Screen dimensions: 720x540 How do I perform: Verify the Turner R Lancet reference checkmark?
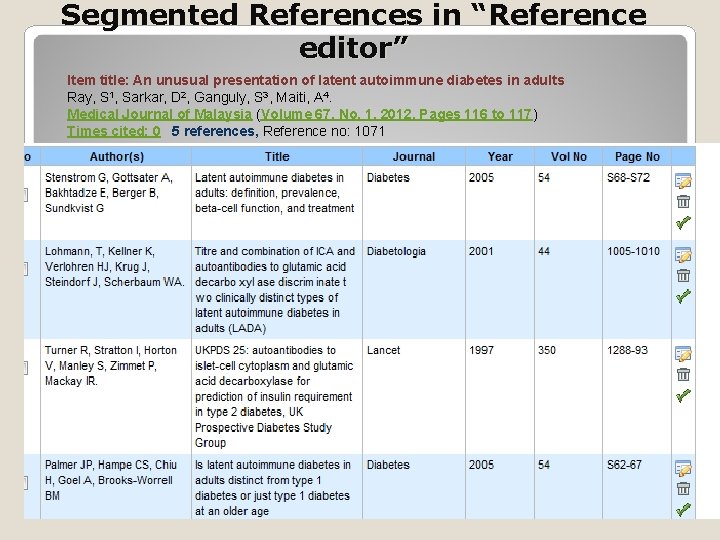tap(683, 395)
